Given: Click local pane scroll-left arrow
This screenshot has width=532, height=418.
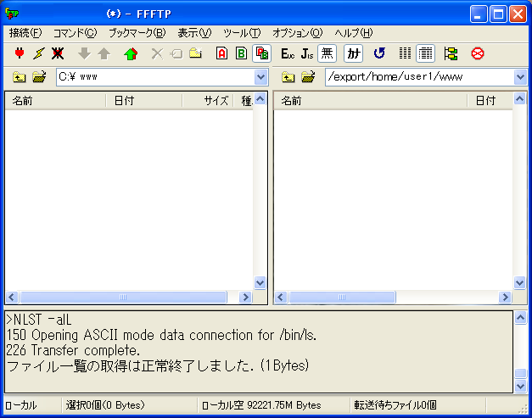Looking at the screenshot, I should pos(12,298).
